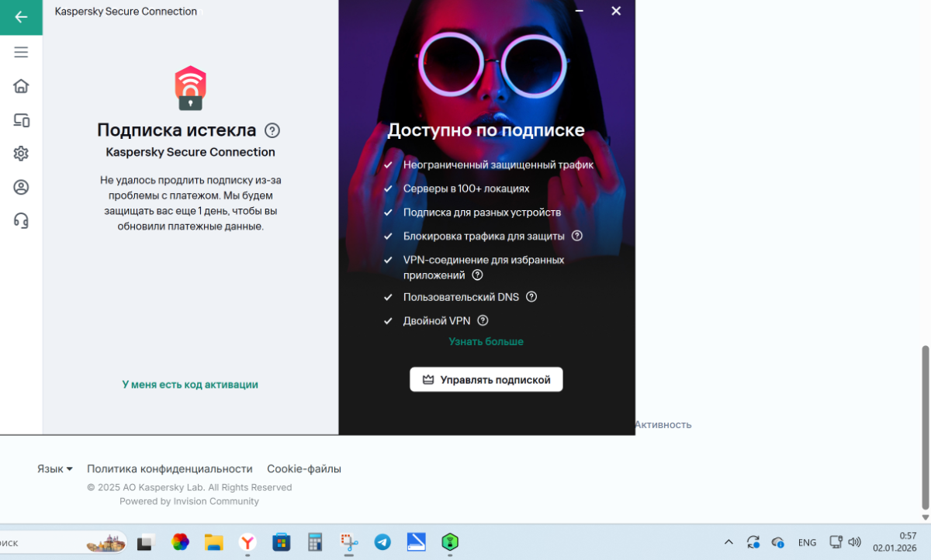Open Snipping Tool from the taskbar
The height and width of the screenshot is (560, 931).
tap(349, 542)
